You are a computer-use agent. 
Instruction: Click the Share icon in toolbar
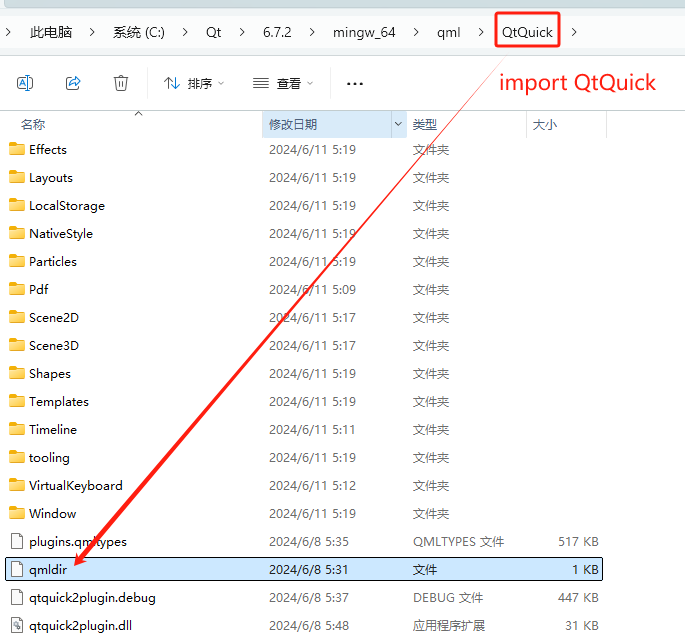click(73, 83)
